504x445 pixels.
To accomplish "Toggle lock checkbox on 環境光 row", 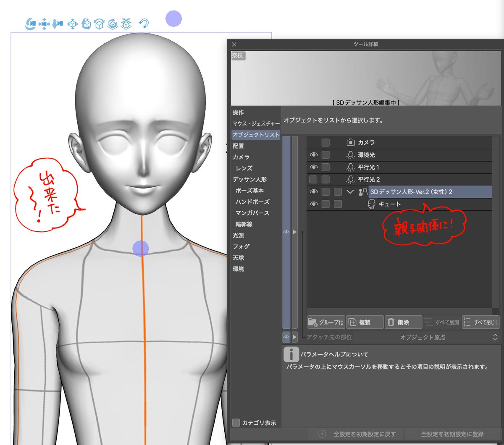I will 325,155.
